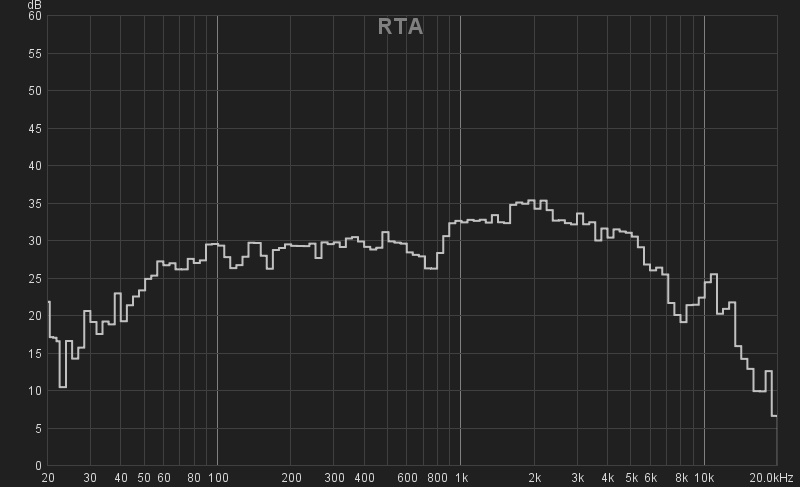Click the 4k frequency axis label

(x=608, y=478)
